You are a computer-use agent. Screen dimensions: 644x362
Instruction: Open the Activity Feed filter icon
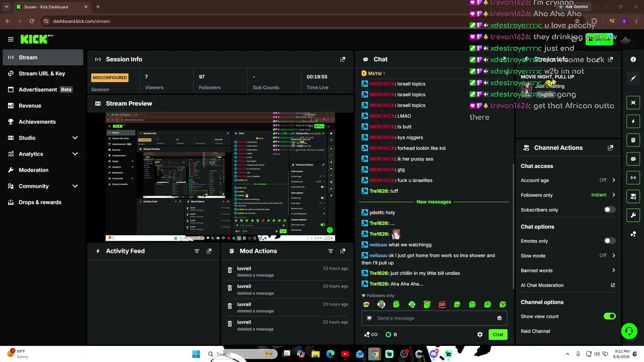[x=197, y=251]
